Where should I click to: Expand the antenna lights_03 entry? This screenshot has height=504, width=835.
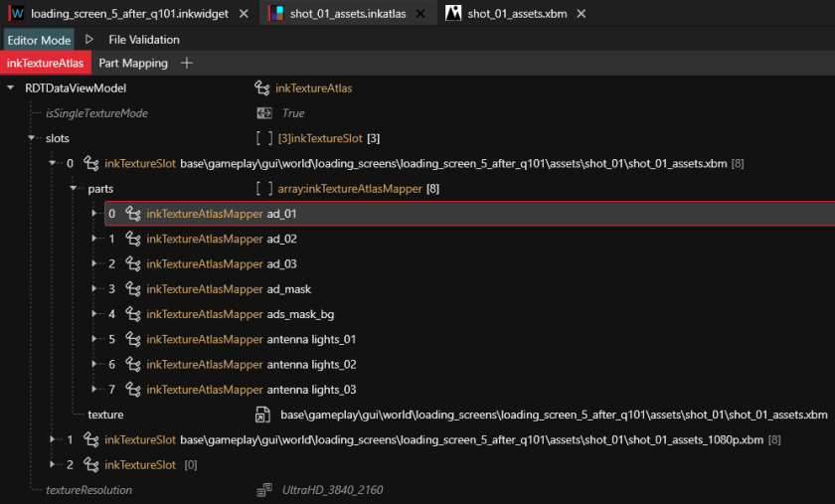[x=94, y=389]
